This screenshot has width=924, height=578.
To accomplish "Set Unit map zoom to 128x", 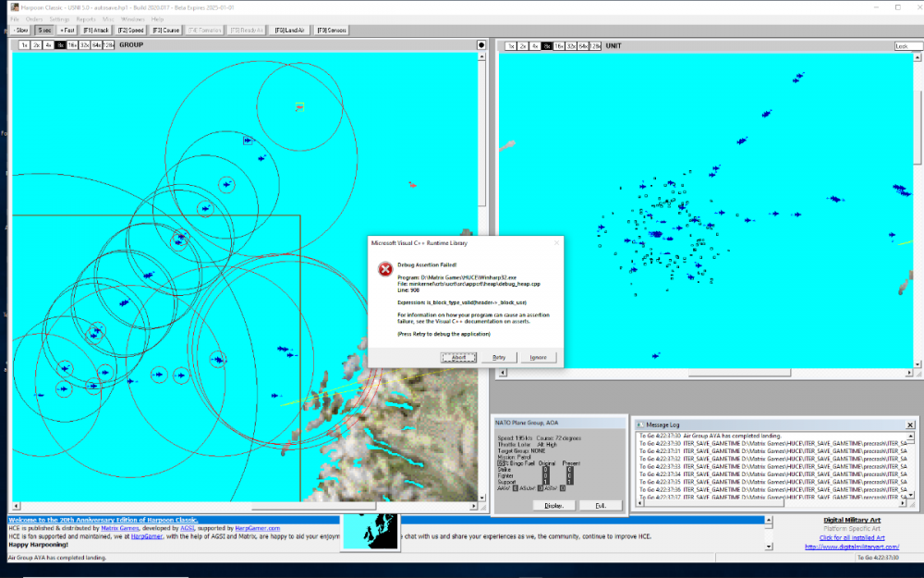I will (595, 46).
